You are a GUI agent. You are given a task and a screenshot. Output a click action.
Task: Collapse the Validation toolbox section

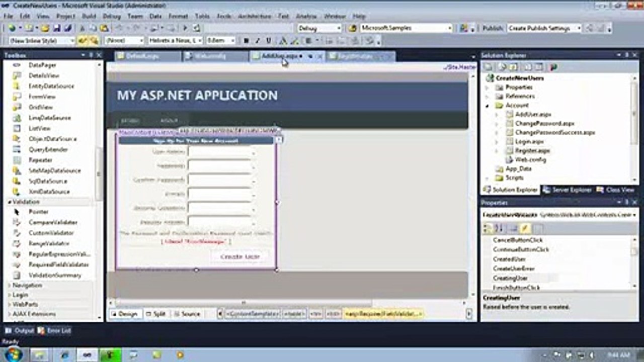tap(10, 202)
